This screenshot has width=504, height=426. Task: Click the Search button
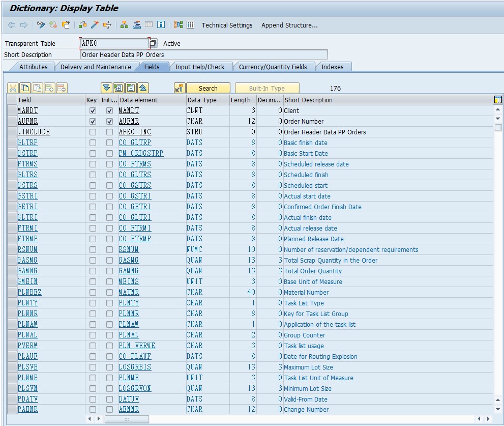pyautogui.click(x=208, y=88)
